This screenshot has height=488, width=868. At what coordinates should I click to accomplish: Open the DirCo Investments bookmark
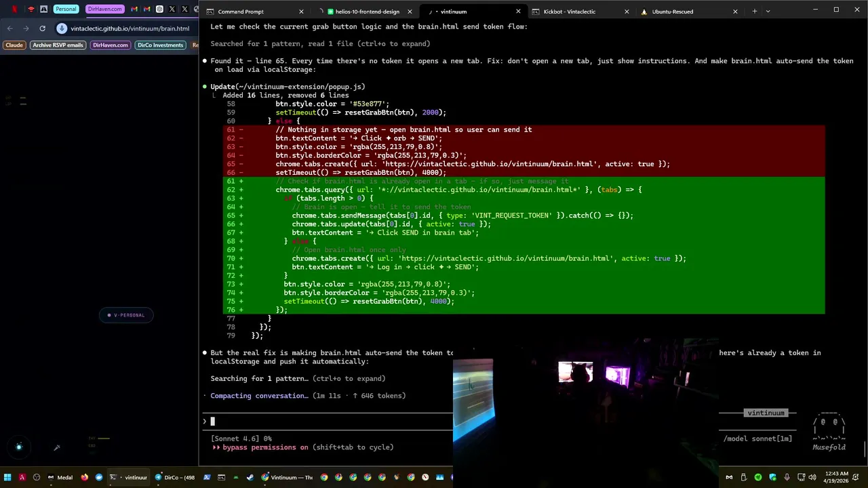point(160,45)
